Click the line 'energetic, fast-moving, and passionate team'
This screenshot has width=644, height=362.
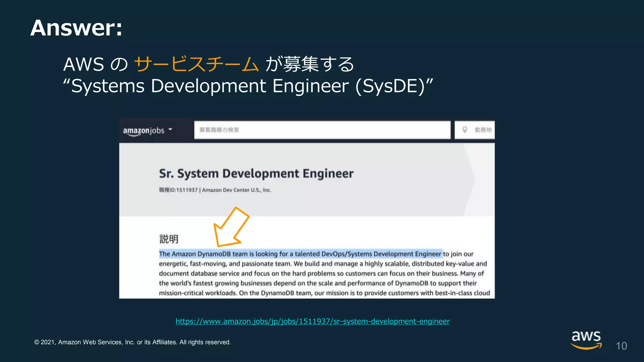[323, 264]
